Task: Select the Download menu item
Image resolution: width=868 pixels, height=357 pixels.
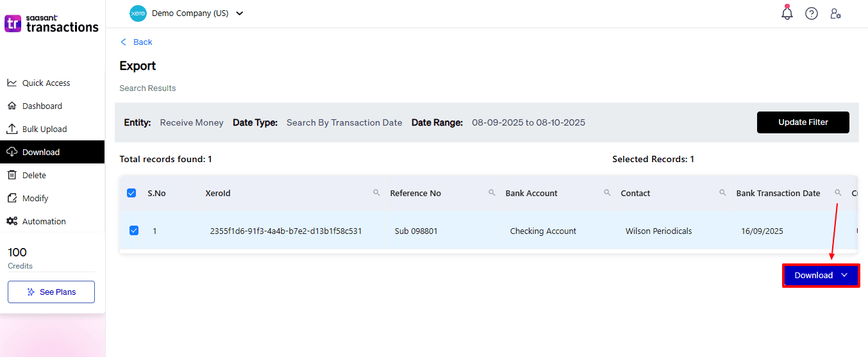Action: pyautogui.click(x=52, y=152)
